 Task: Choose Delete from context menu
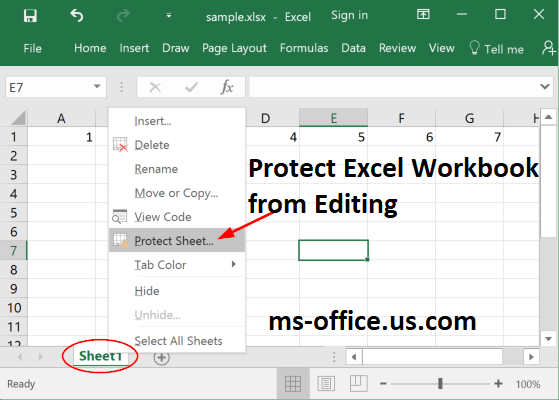click(x=177, y=145)
